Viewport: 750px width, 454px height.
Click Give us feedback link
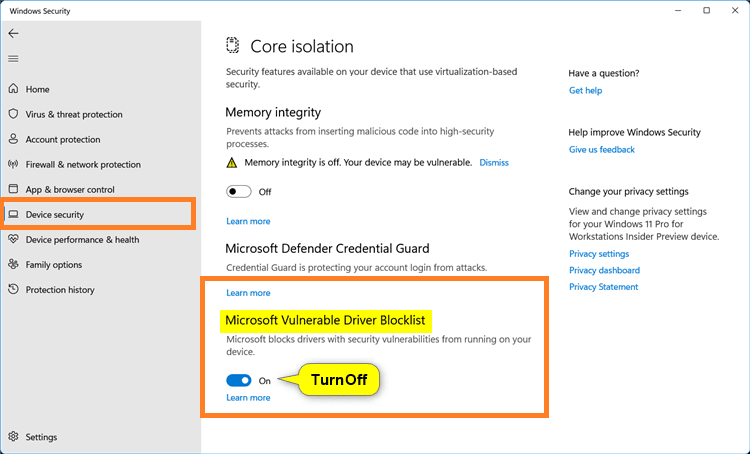(601, 149)
